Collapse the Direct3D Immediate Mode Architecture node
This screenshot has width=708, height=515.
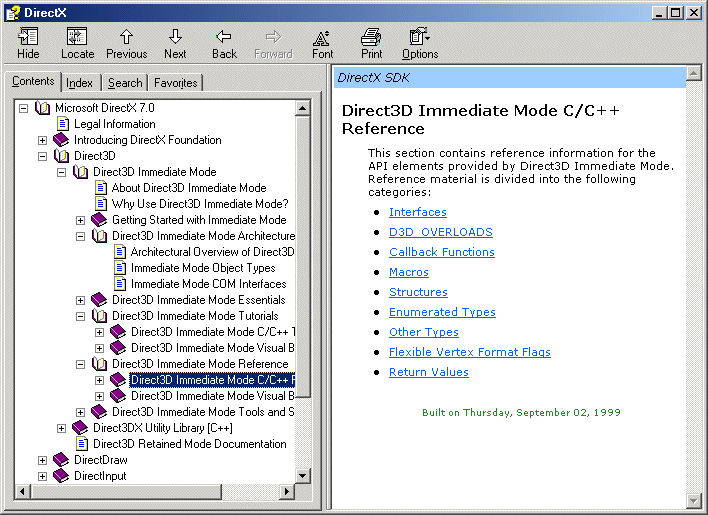[x=81, y=236]
